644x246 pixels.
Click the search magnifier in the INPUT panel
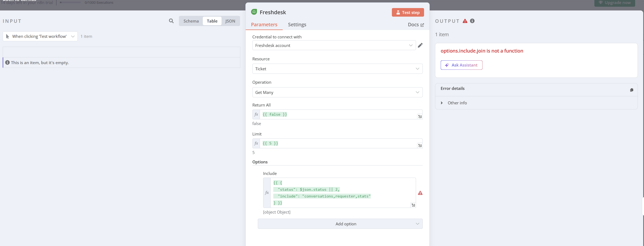pyautogui.click(x=171, y=21)
